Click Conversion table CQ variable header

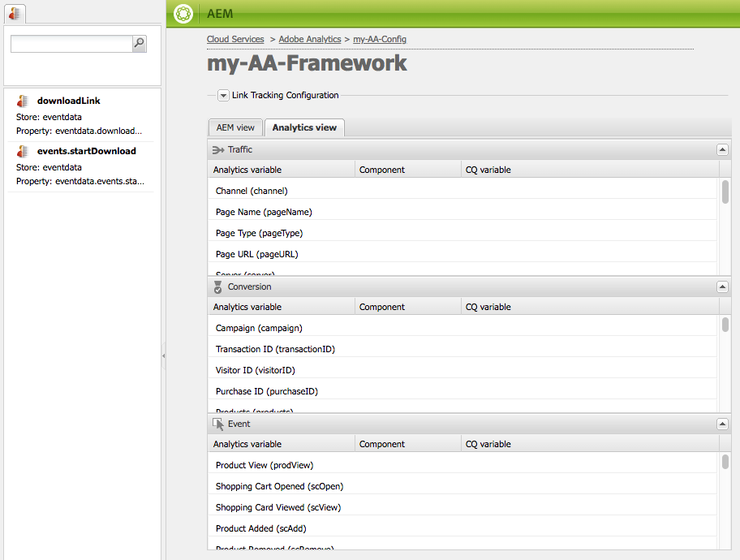pyautogui.click(x=590, y=307)
